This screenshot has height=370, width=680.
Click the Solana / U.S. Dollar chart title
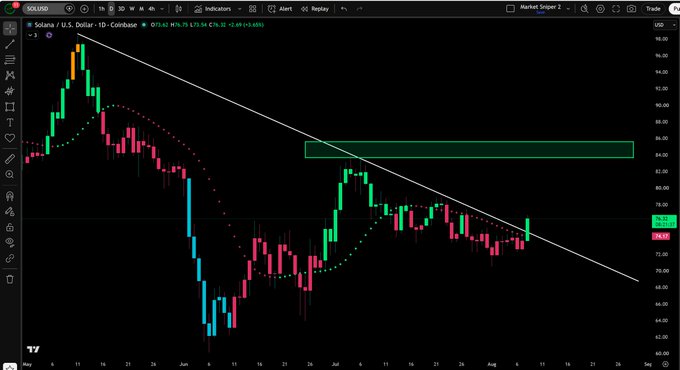point(86,25)
